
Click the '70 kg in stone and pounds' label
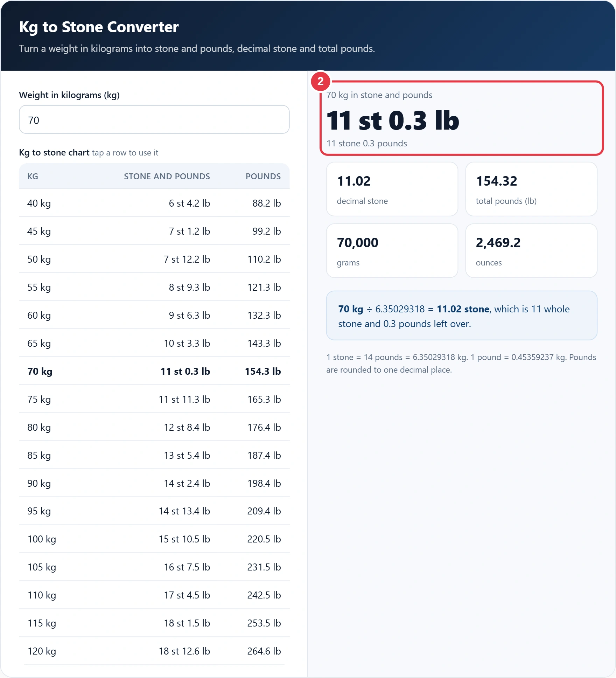click(x=379, y=95)
